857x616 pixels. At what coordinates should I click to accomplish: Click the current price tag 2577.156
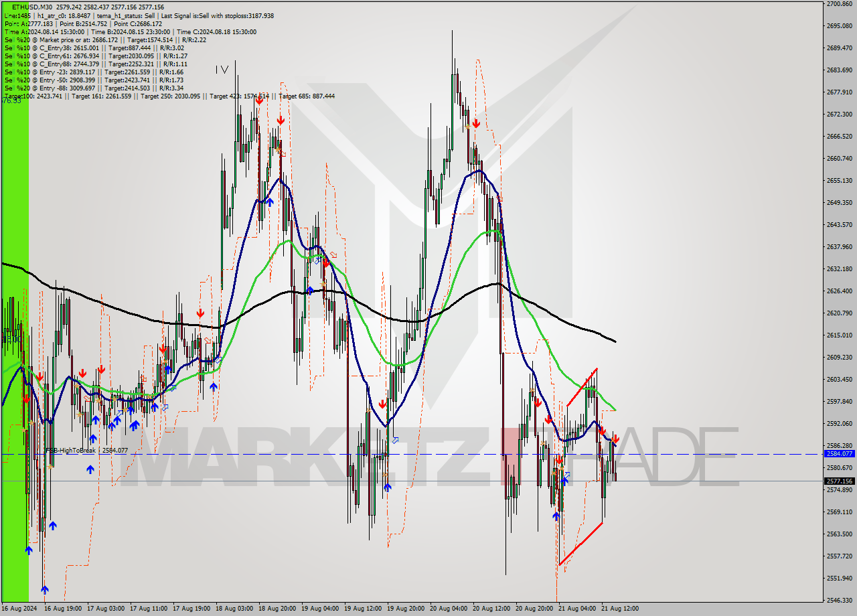click(x=840, y=481)
